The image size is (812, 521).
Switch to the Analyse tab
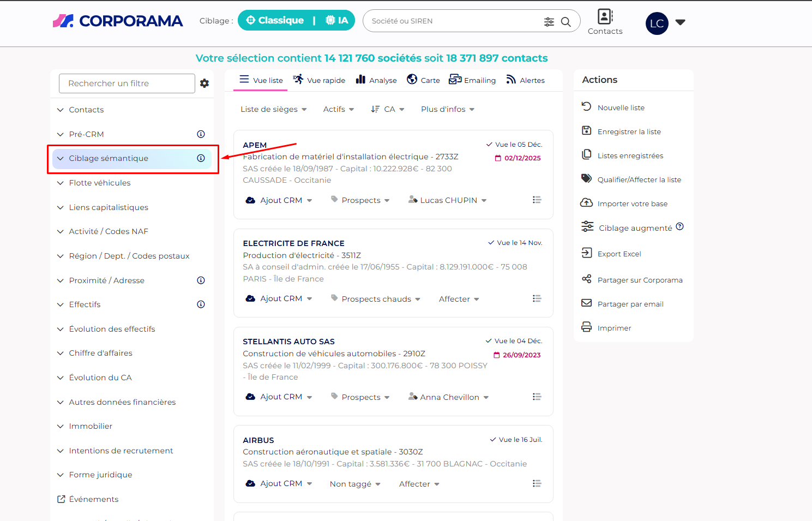(x=376, y=80)
